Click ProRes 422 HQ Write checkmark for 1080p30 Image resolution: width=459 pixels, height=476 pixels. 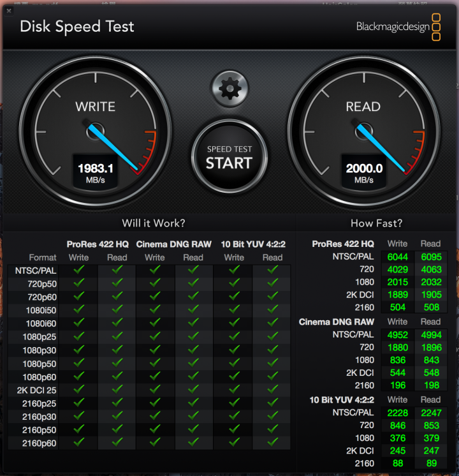click(x=78, y=350)
